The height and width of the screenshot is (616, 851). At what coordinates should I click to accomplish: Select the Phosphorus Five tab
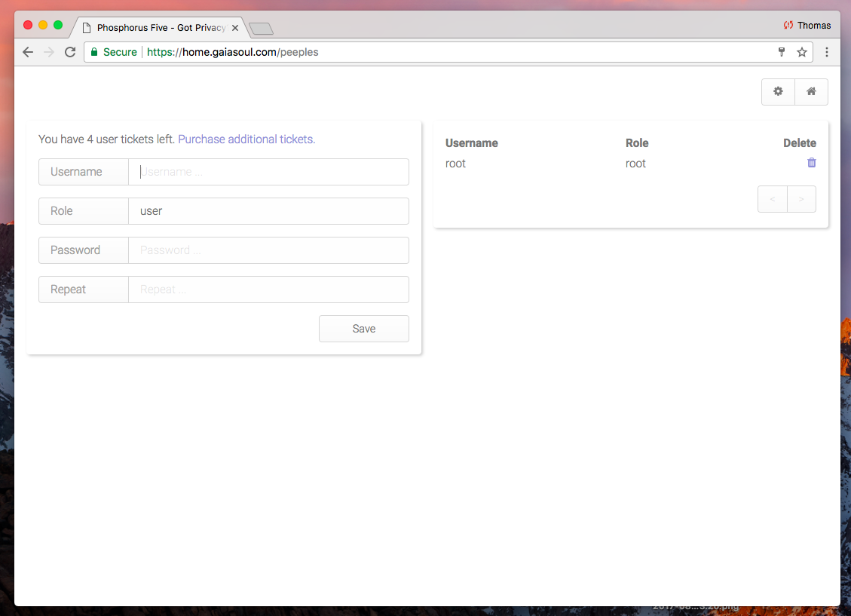[160, 28]
